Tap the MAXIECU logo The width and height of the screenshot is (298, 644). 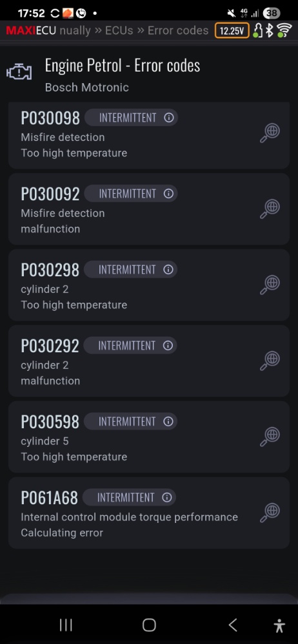click(31, 31)
